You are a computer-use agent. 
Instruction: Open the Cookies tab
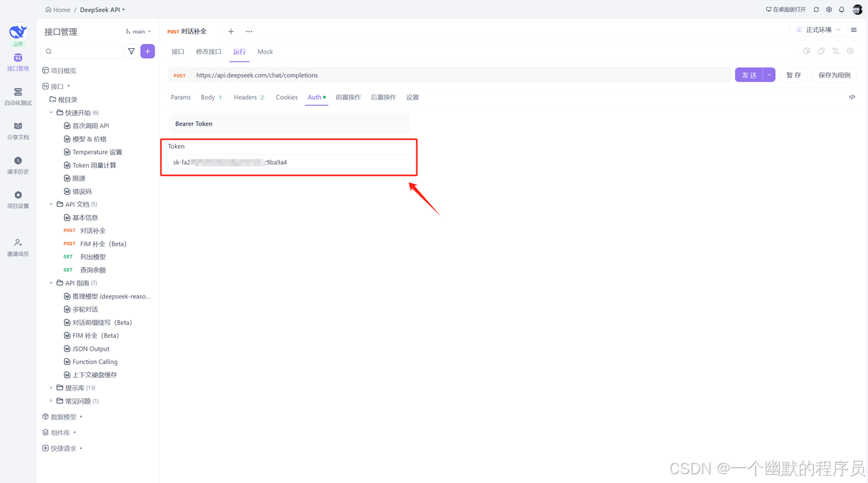click(x=287, y=97)
